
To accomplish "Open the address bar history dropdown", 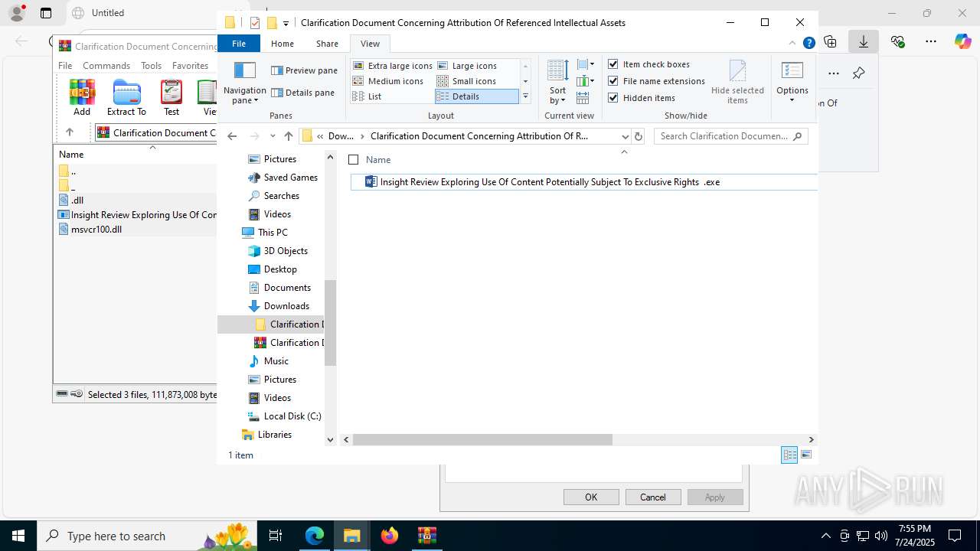I will (625, 136).
